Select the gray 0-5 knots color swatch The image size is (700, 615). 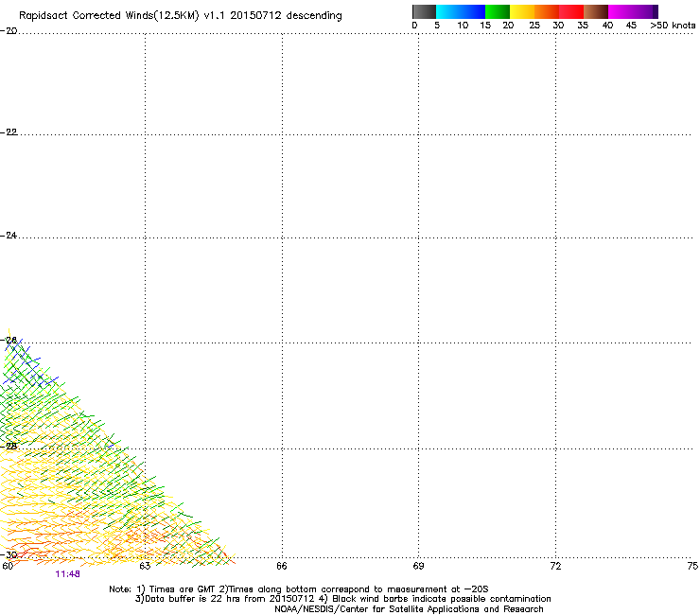tap(424, 11)
